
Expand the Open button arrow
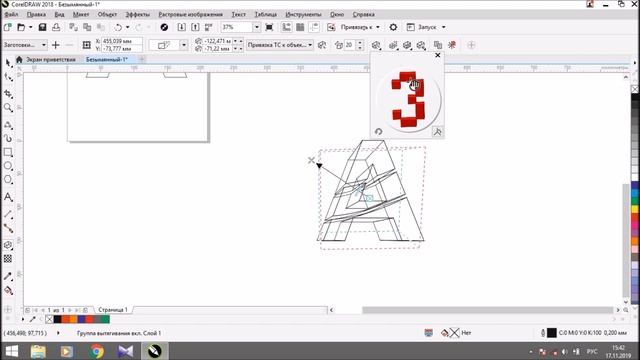(x=30, y=27)
